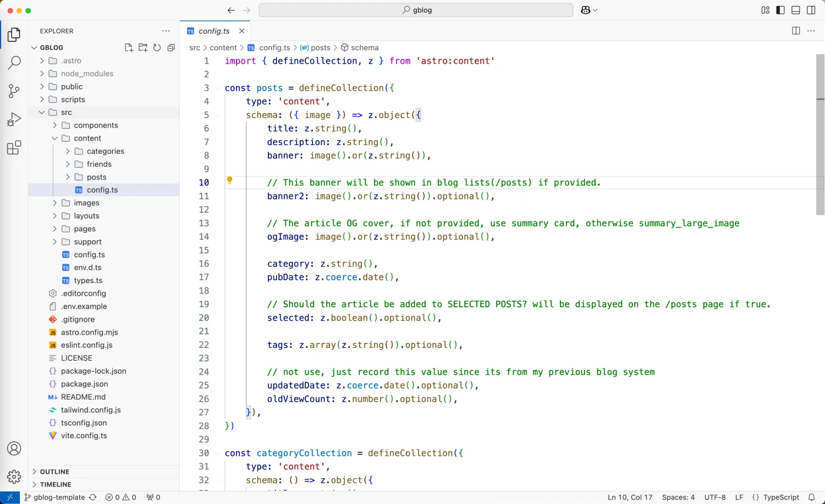Viewport: 825px width, 504px height.
Task: Toggle the primary side bar visibility
Action: pyautogui.click(x=780, y=10)
